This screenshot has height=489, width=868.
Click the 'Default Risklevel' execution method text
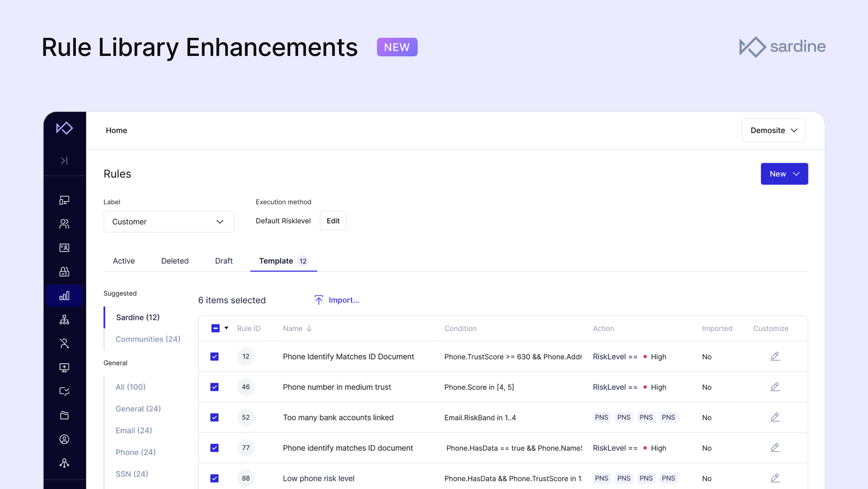[283, 221]
